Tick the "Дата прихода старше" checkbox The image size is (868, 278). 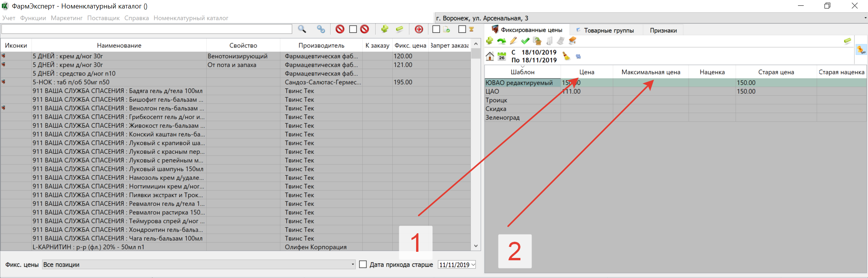363,265
